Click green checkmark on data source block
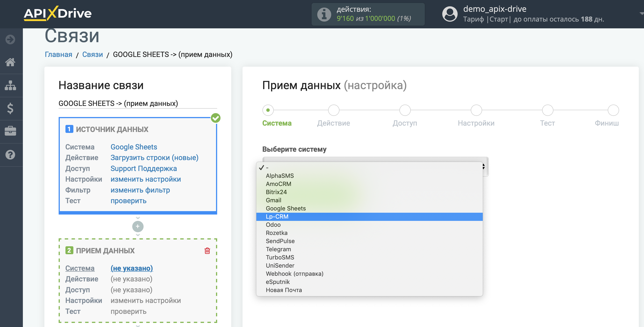Viewport: 644px width, 327px height. pyautogui.click(x=216, y=118)
